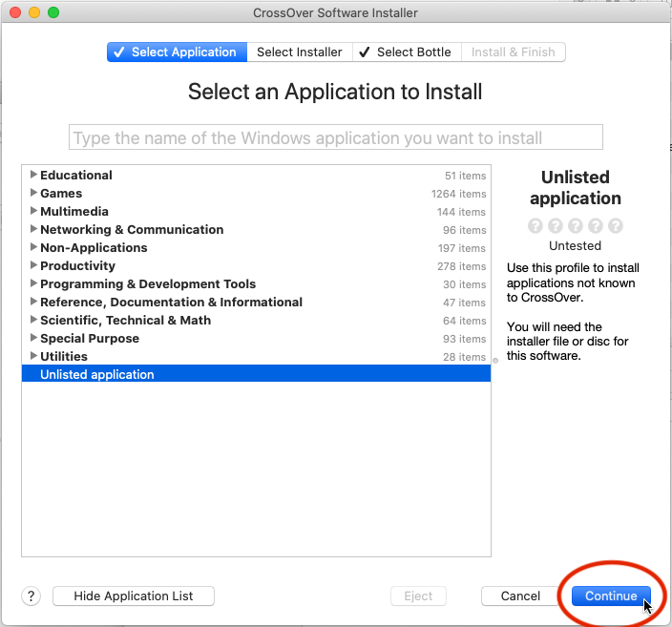The width and height of the screenshot is (672, 627).
Task: Expand the Non-Applications disclosure triangle
Action: pos(33,247)
